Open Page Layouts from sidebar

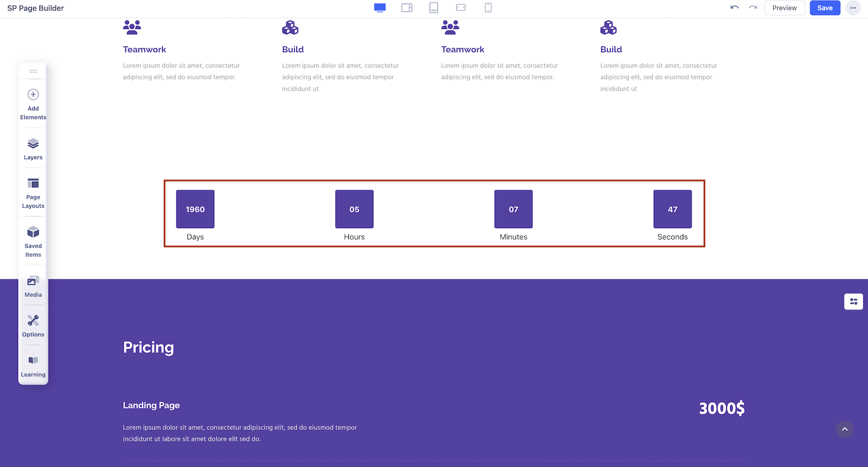point(33,193)
